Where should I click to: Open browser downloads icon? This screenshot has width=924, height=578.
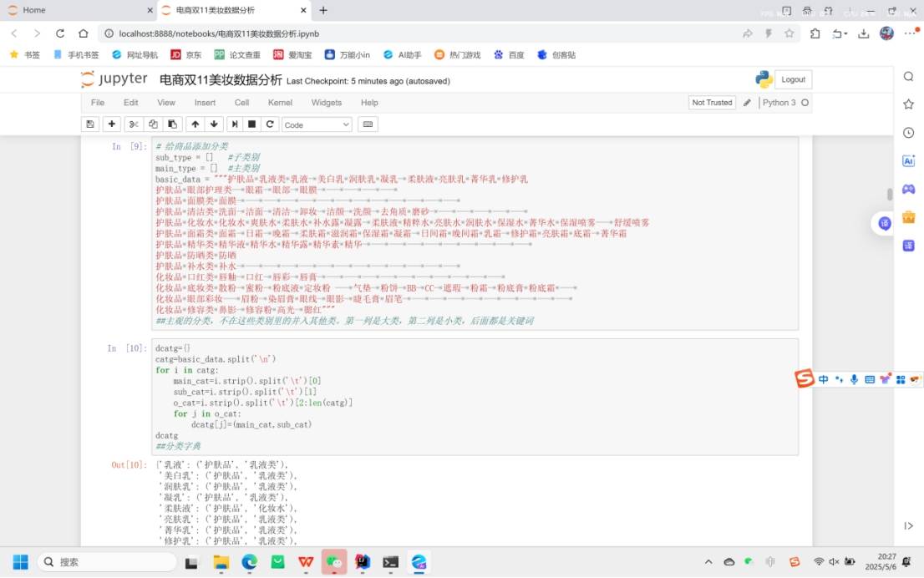click(x=863, y=33)
